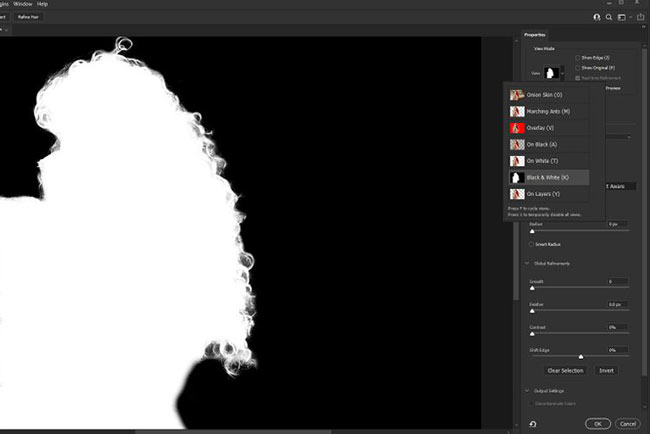The width and height of the screenshot is (650, 434).
Task: Open the cloud user account icon
Action: point(597,17)
